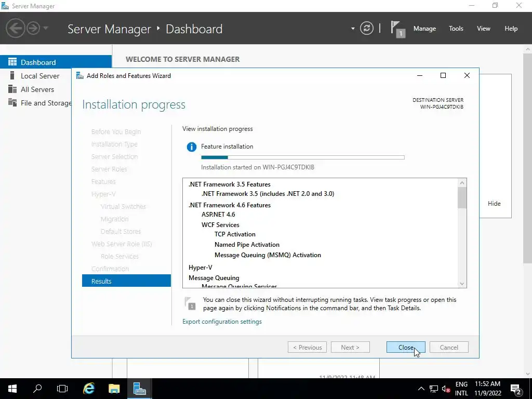Open the View menu

(x=483, y=29)
